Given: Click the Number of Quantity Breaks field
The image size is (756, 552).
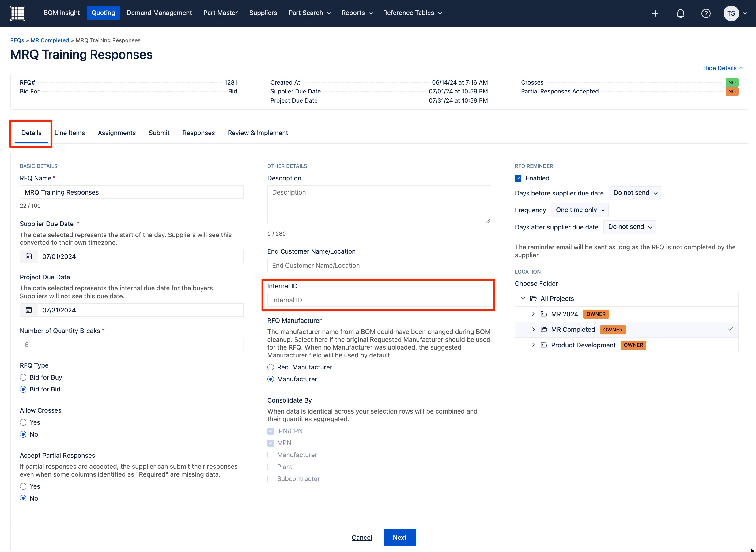Looking at the screenshot, I should 131,345.
